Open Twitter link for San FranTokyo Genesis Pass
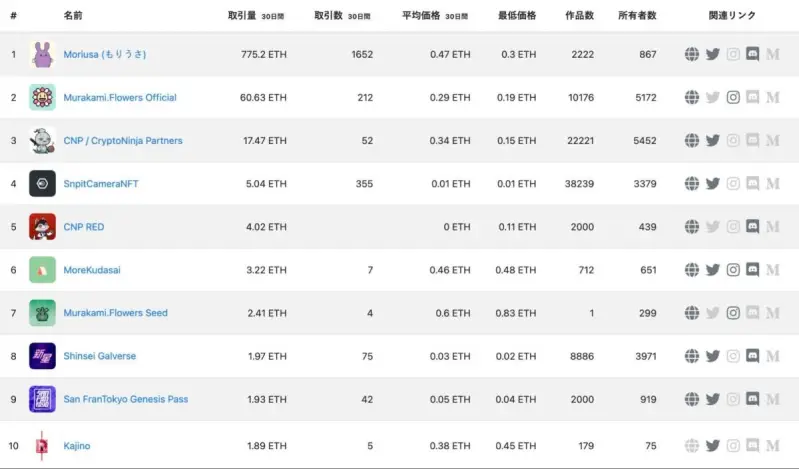 (712, 399)
